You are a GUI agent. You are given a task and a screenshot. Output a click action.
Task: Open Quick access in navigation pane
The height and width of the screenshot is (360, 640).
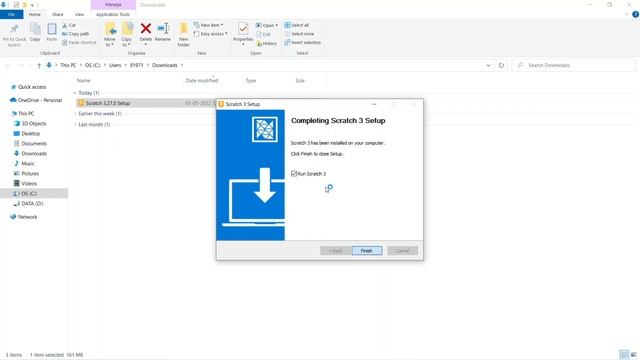click(x=32, y=87)
